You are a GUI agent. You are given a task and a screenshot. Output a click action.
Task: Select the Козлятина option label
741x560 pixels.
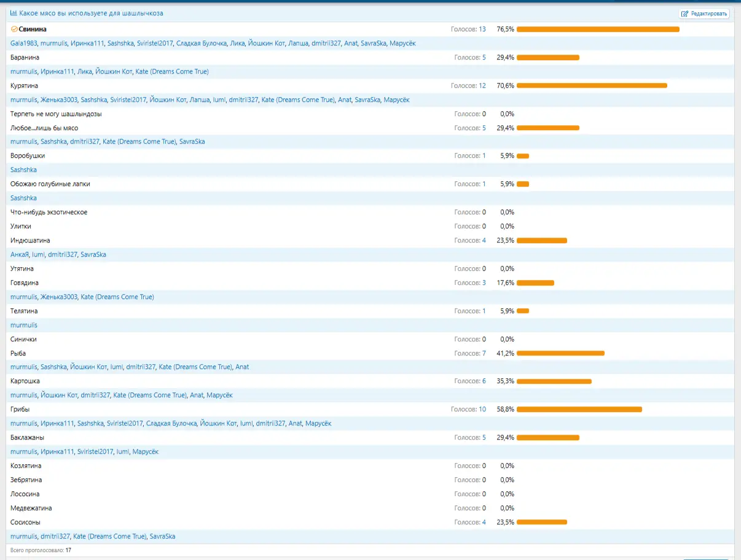pyautogui.click(x=26, y=465)
